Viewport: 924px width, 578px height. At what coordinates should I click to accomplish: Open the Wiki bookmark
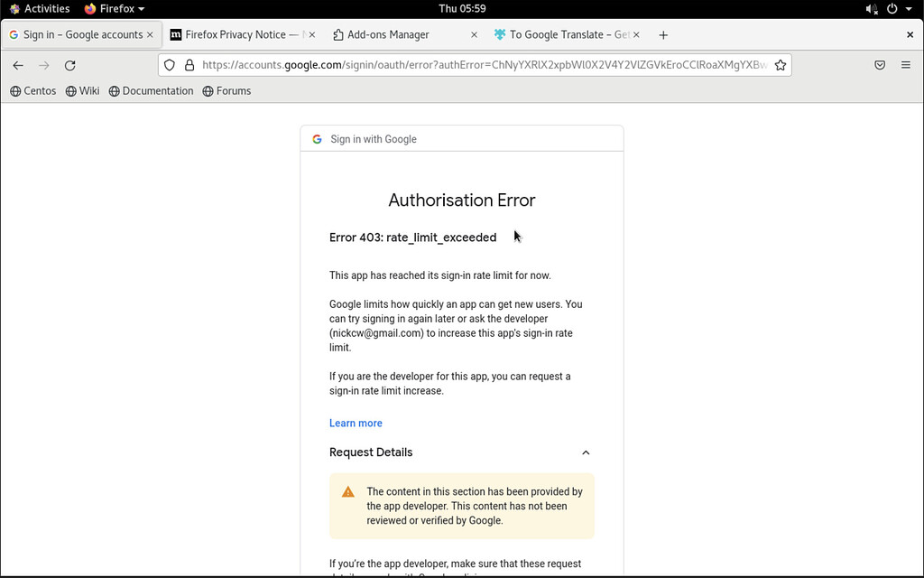click(82, 90)
